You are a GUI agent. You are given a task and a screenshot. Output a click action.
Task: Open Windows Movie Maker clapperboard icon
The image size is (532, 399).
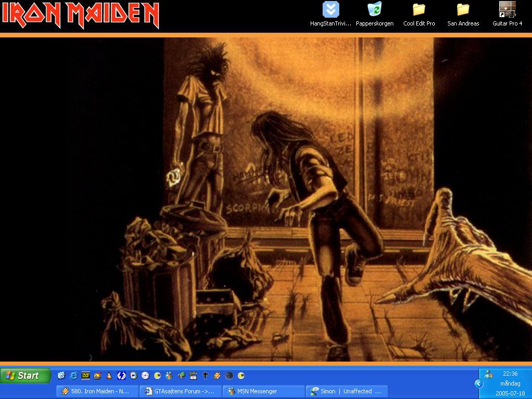[193, 376]
